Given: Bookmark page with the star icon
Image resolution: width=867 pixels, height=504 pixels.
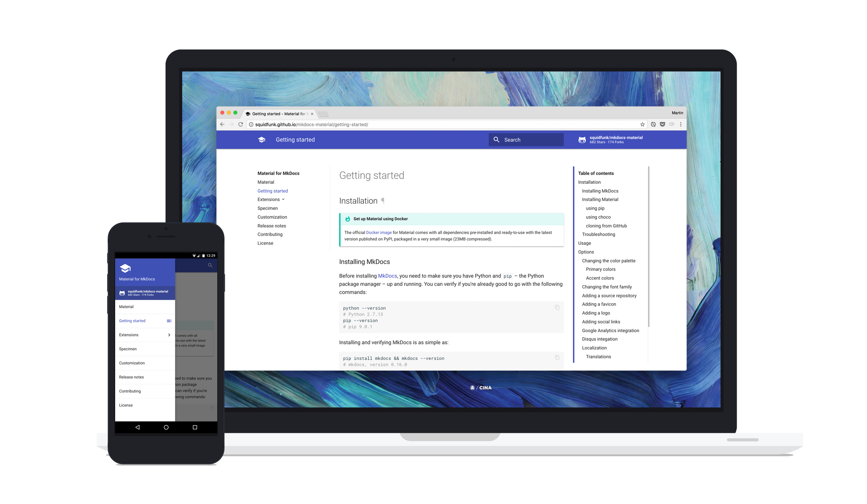Looking at the screenshot, I should tap(642, 124).
